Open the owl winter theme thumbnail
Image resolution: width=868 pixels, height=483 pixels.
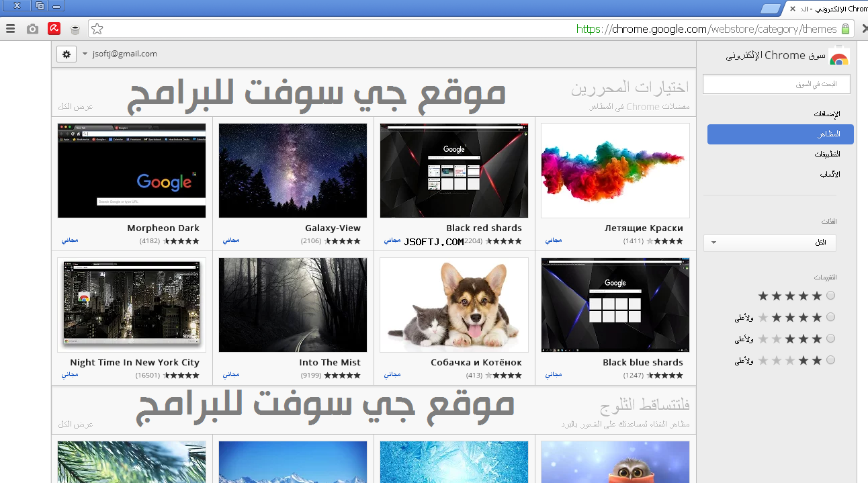(x=615, y=462)
